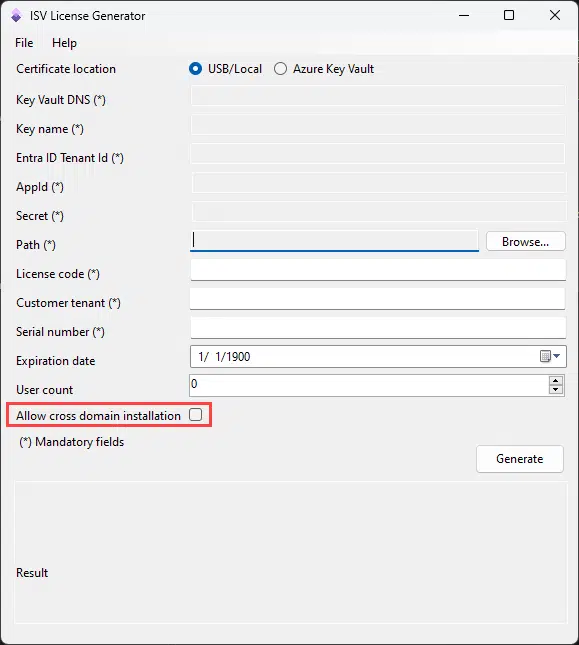The image size is (579, 645).
Task: Click the Key Vault DNS field
Action: tap(378, 95)
